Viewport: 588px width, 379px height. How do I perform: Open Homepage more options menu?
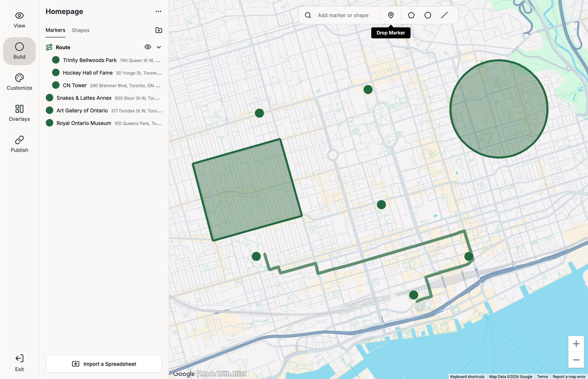point(158,11)
